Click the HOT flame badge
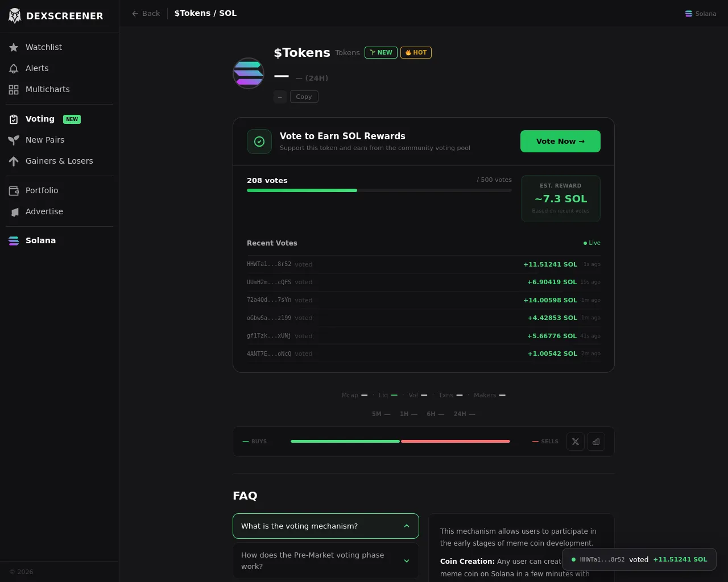The width and height of the screenshot is (728, 582). pos(416,52)
